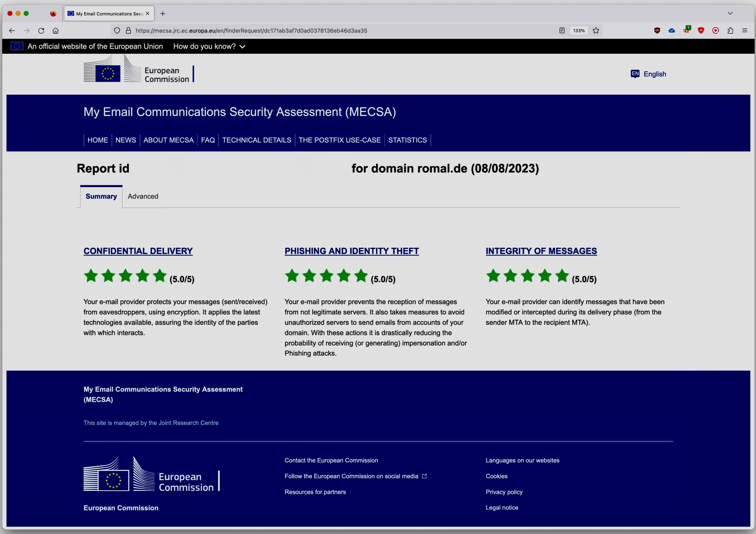
Task: Click the CONFIDENTIAL DELIVERY heading link
Action: (x=138, y=251)
